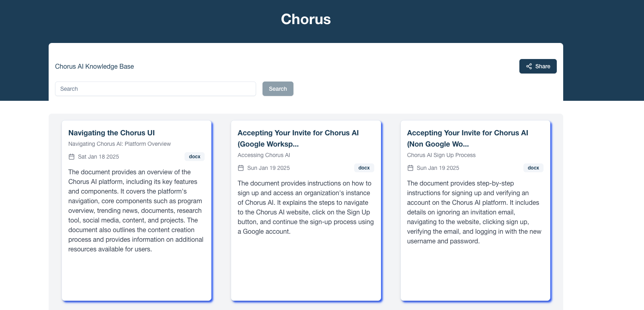Click the Accessing Chorus AI subtitle
Screen dimensions: 644x310
pos(264,155)
